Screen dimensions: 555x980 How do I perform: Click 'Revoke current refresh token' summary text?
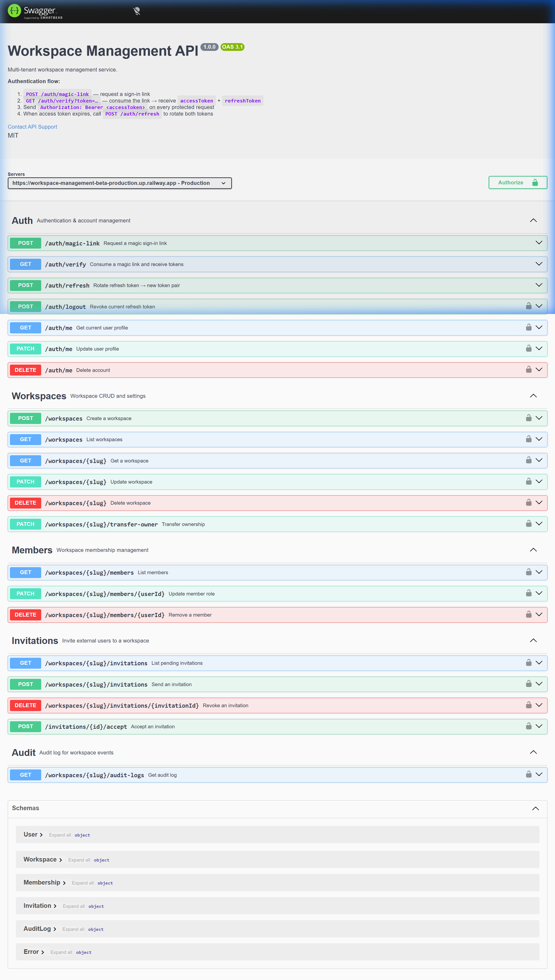coord(122,307)
